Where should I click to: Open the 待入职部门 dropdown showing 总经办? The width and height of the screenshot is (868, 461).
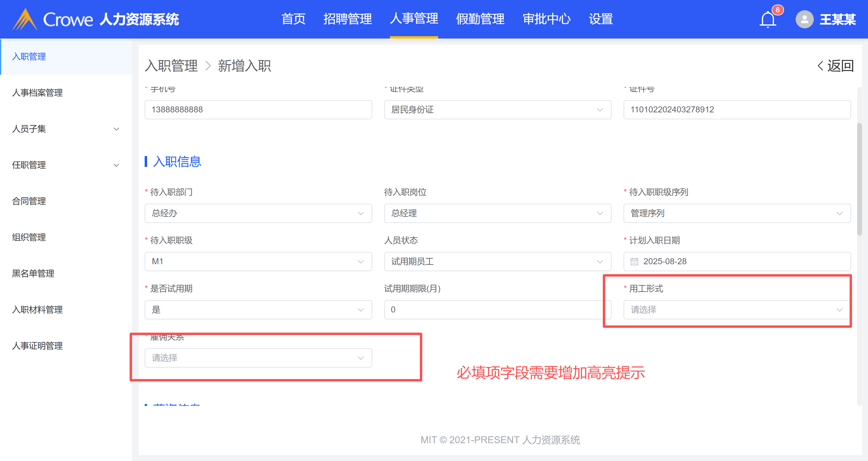[258, 213]
